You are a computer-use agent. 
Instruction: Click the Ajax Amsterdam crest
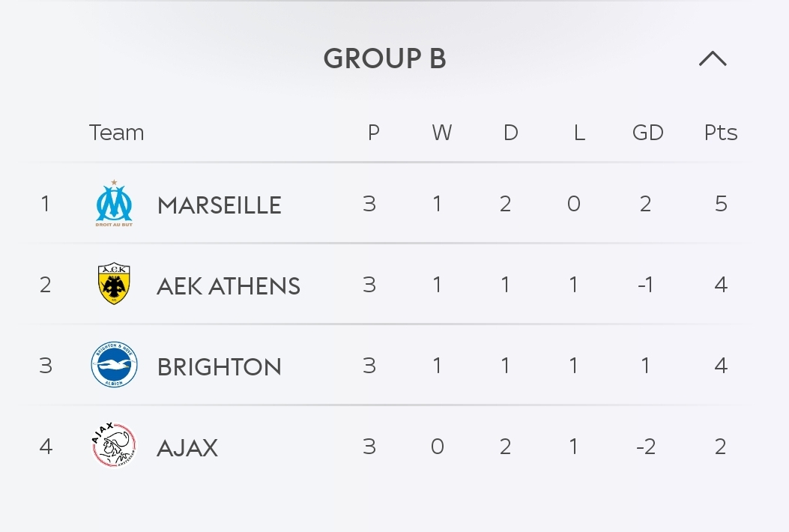click(x=114, y=445)
